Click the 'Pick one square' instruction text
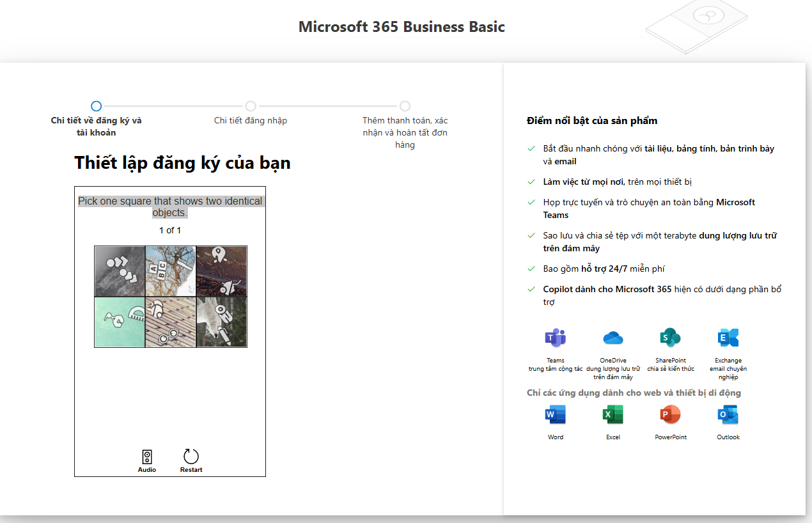Viewport: 812px width, 523px height. 170,207
